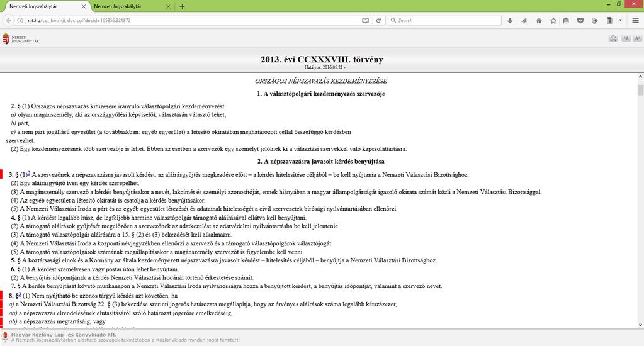Close the first Nemzeti Jogszabálytár tab
644x346 pixels.
click(x=83, y=6)
